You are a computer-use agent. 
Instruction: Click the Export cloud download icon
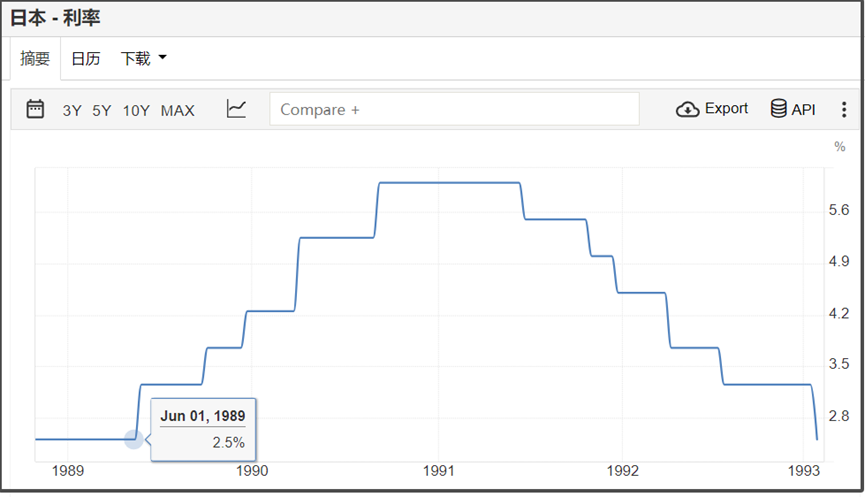[x=688, y=109]
